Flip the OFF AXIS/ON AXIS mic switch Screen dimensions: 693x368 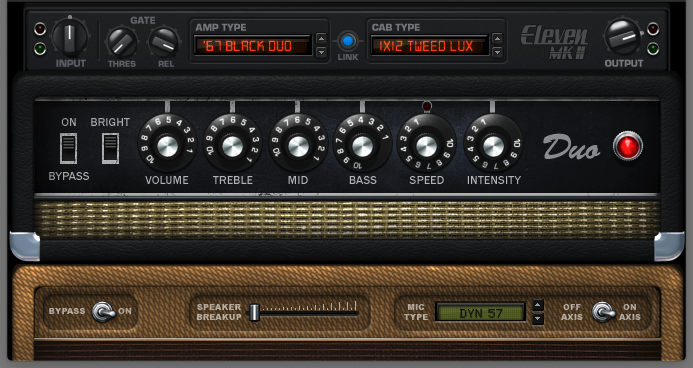coord(604,311)
